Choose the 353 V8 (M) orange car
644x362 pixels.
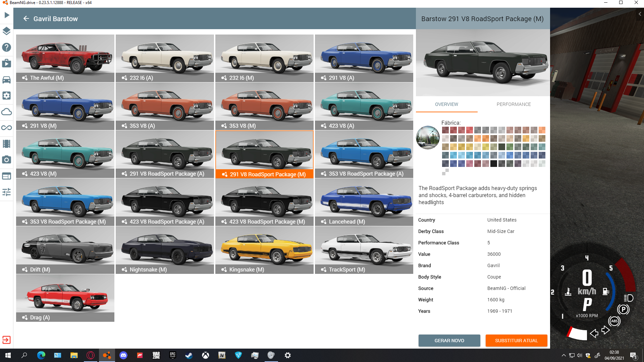(264, 106)
